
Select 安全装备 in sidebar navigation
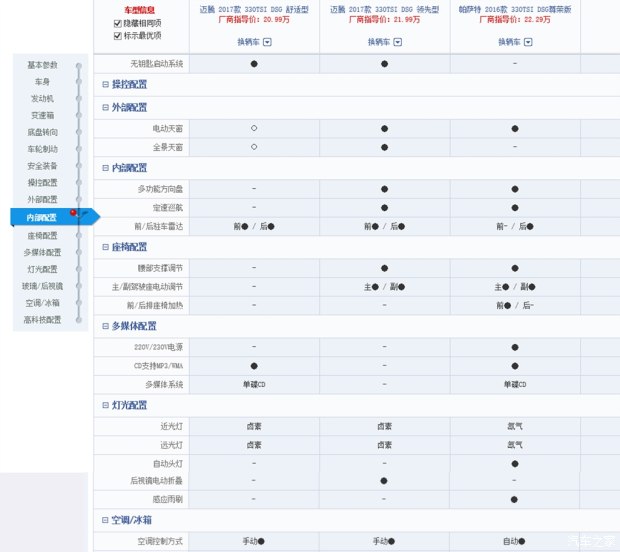(42, 166)
